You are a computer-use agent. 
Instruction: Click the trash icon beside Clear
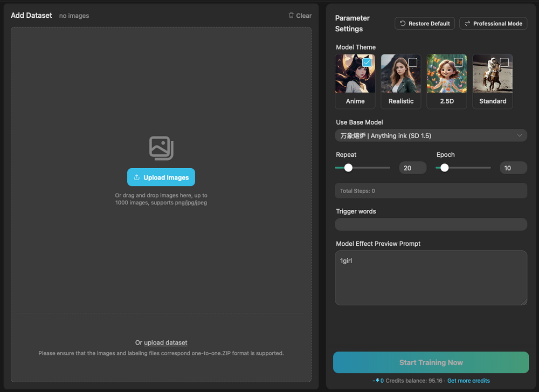click(x=291, y=16)
